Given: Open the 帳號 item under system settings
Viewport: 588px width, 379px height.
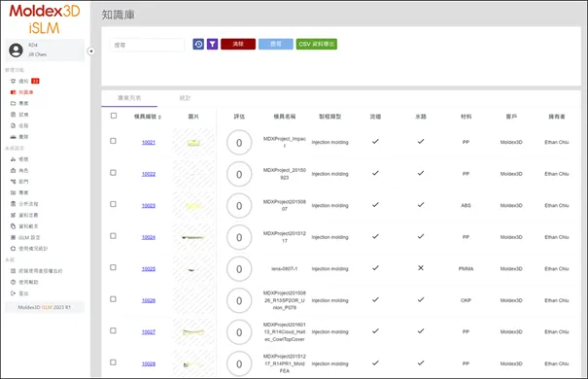Looking at the screenshot, I should pos(19,159).
